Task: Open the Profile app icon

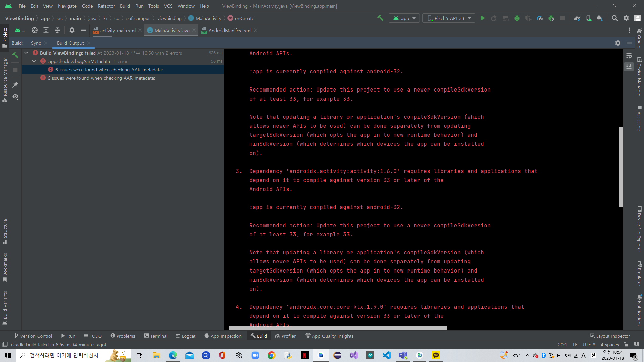Action: pos(540,18)
